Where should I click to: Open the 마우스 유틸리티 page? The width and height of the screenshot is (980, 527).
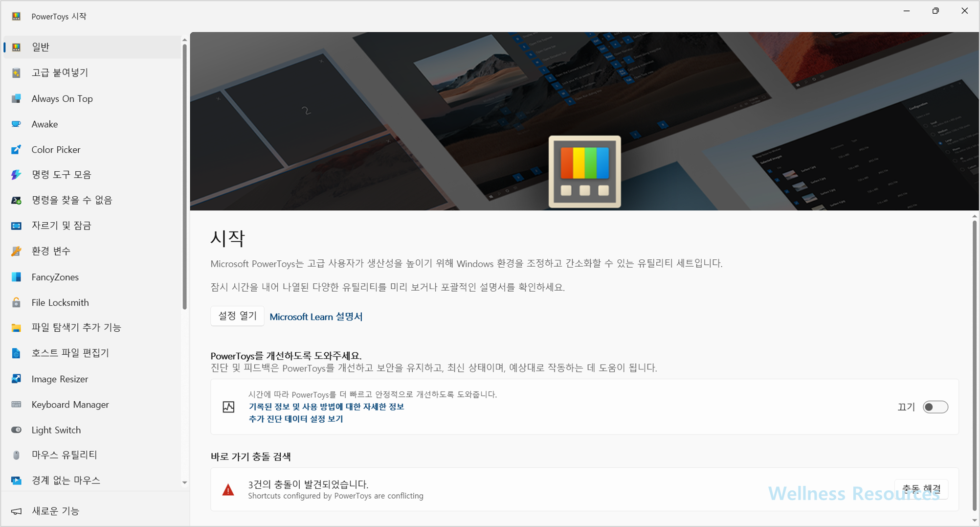coord(92,455)
